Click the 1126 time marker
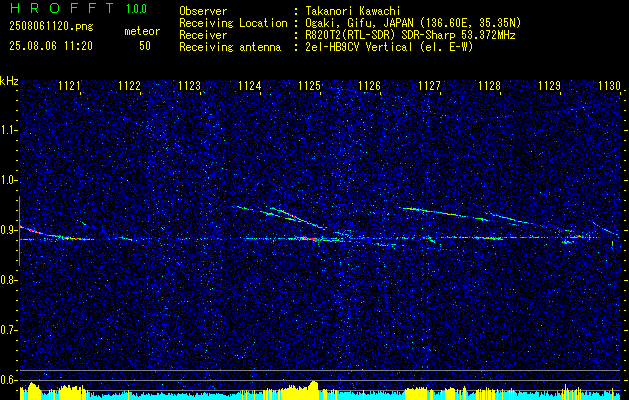The image size is (629, 400). coord(369,85)
